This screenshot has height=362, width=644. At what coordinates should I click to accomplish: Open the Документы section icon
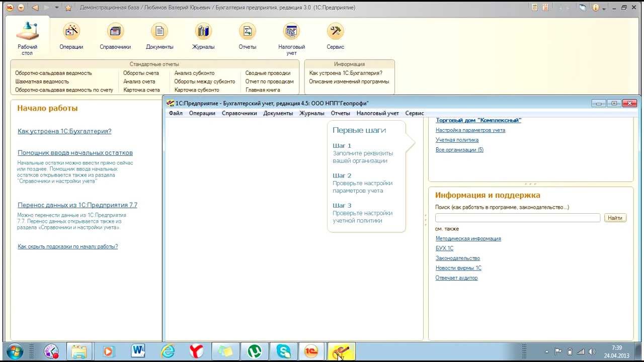pyautogui.click(x=159, y=36)
